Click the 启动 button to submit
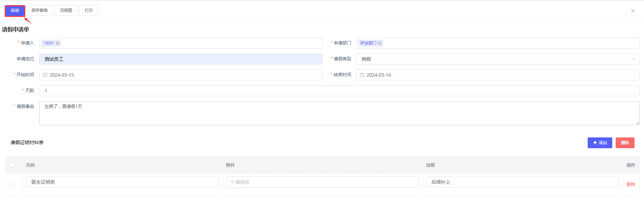This screenshot has width=644, height=211. tap(15, 10)
